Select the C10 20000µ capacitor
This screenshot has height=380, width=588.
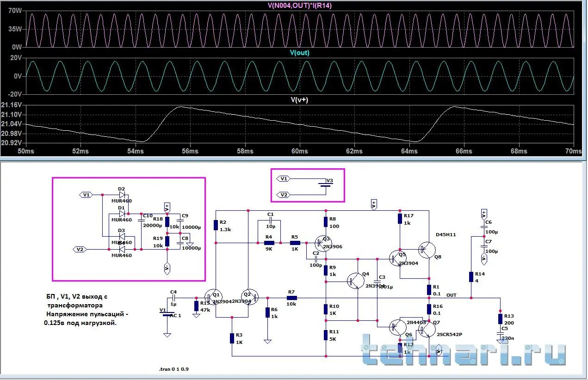click(141, 224)
